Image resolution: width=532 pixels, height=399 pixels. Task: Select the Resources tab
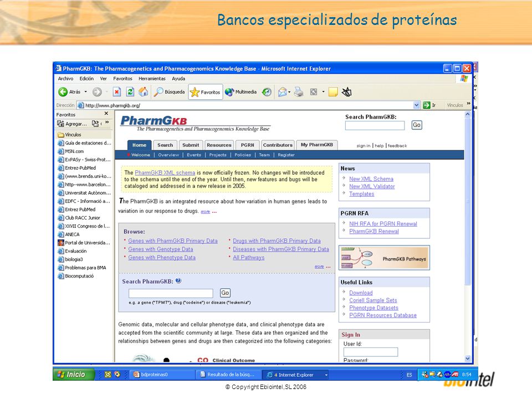click(219, 145)
